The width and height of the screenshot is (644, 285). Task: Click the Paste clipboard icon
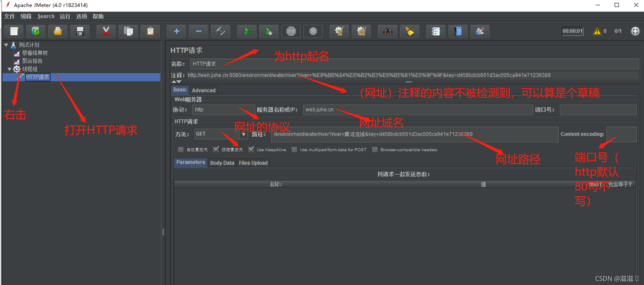150,31
